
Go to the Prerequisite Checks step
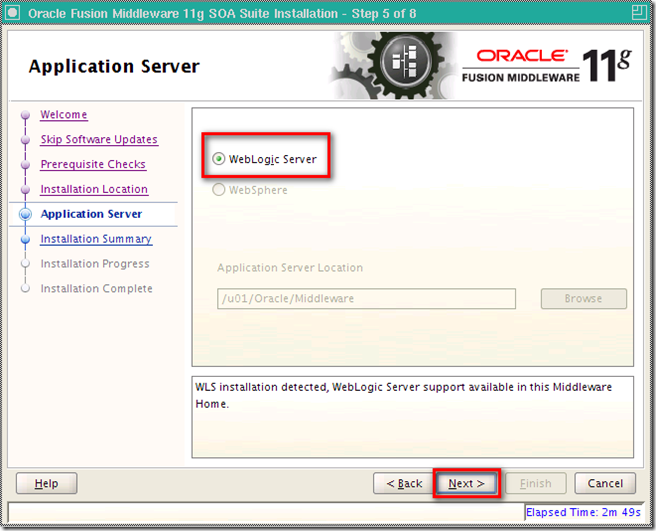coord(93,164)
